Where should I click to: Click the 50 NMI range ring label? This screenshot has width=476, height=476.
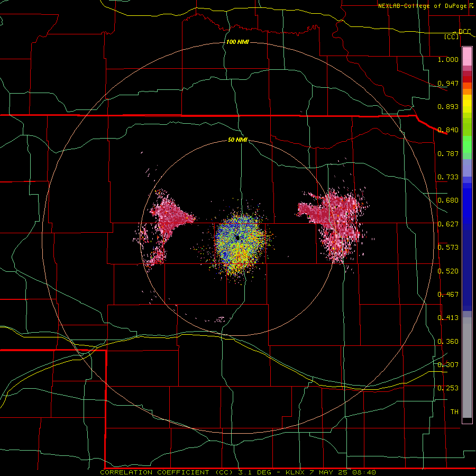tap(237, 140)
